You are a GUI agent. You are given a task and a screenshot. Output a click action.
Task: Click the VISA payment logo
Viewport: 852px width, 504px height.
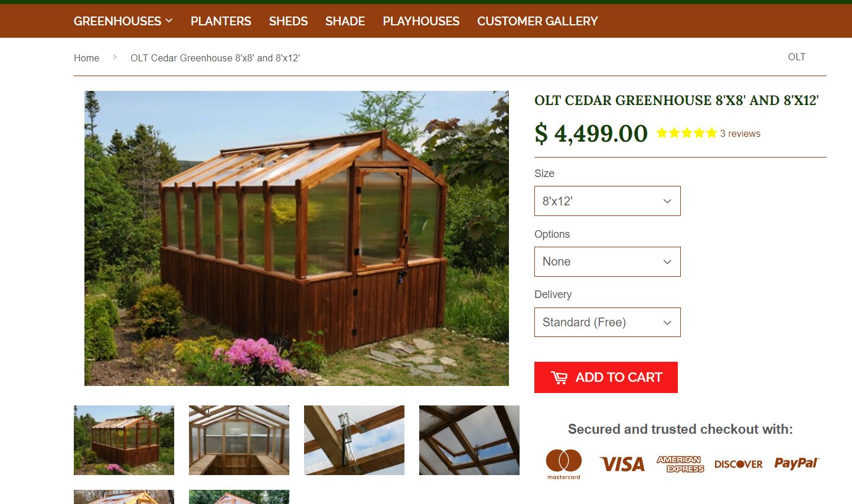point(622,464)
